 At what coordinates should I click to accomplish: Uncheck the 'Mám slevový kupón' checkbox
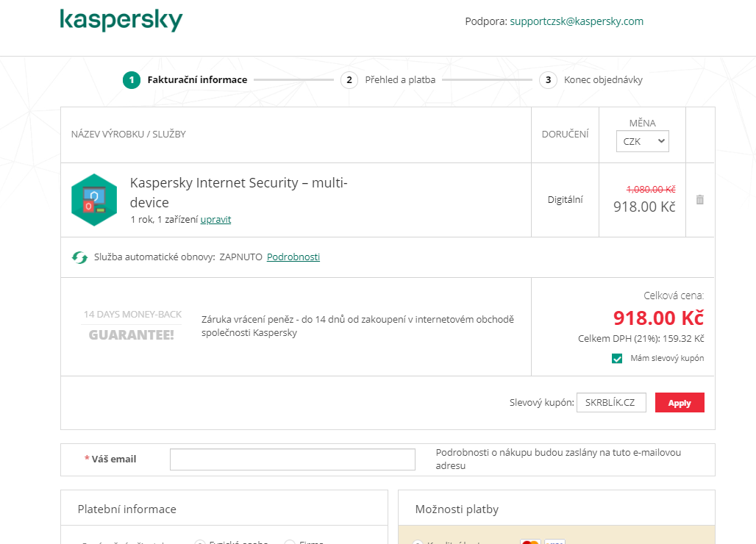617,359
